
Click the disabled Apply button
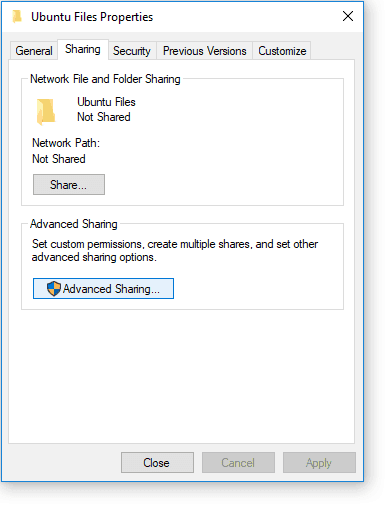click(x=319, y=463)
